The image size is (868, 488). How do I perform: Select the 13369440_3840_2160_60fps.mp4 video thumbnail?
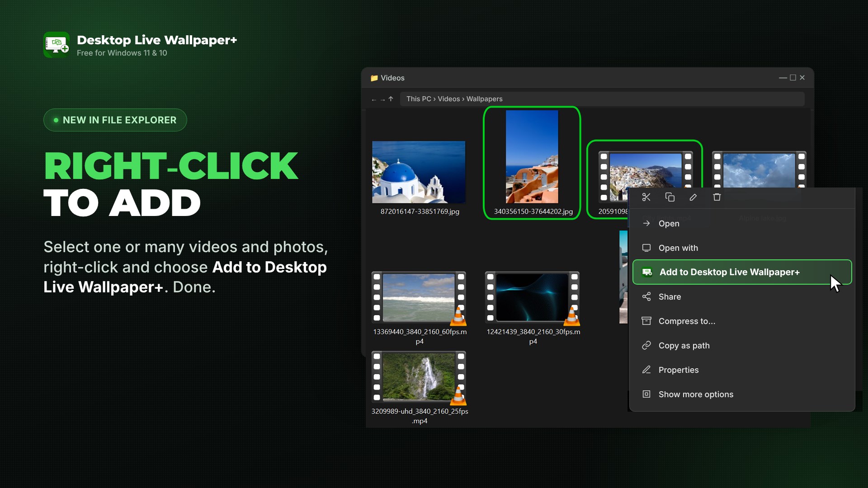[419, 298]
